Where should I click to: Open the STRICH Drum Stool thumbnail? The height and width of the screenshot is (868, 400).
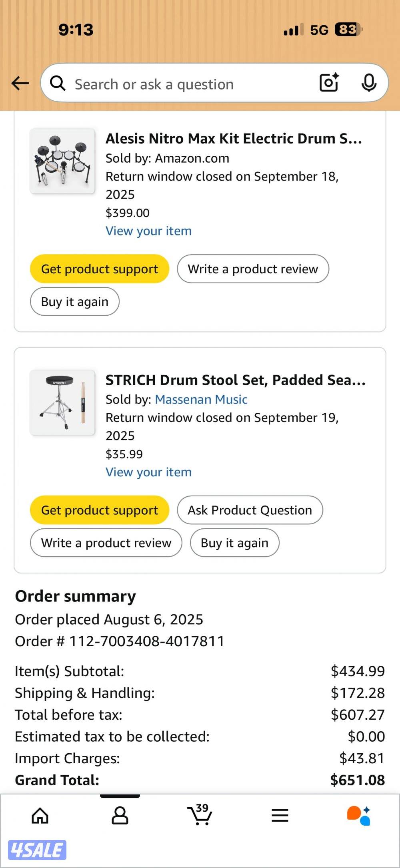(62, 402)
